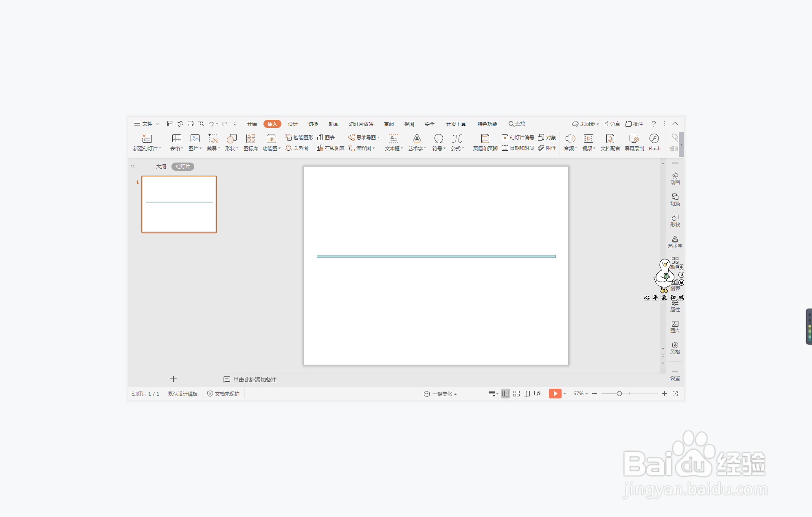The width and height of the screenshot is (812, 517).
Task: Open the 67% zoom level dropdown
Action: click(580, 394)
